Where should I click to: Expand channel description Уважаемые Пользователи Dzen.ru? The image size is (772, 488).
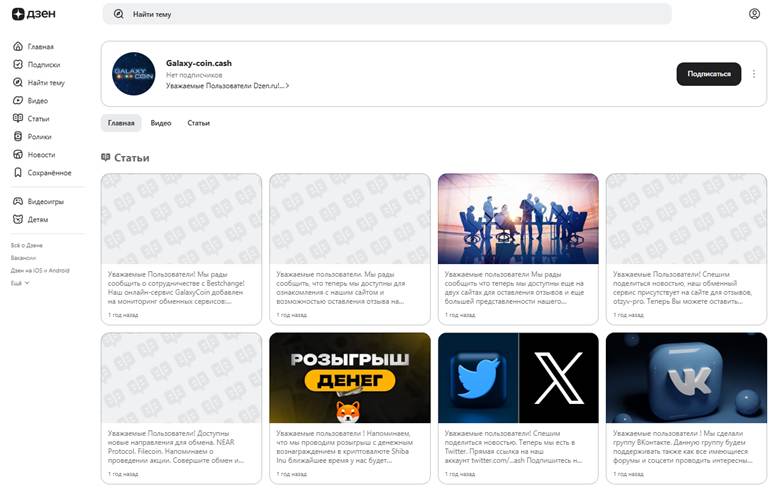(x=227, y=86)
